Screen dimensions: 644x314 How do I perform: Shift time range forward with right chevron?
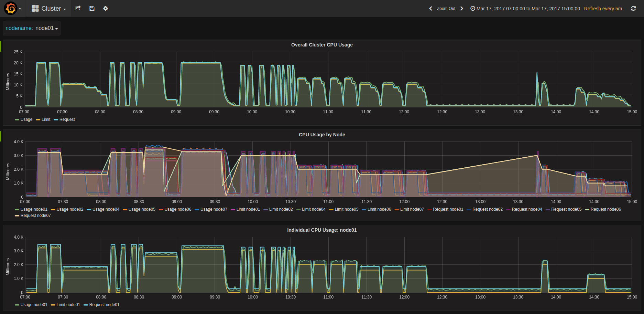point(462,9)
